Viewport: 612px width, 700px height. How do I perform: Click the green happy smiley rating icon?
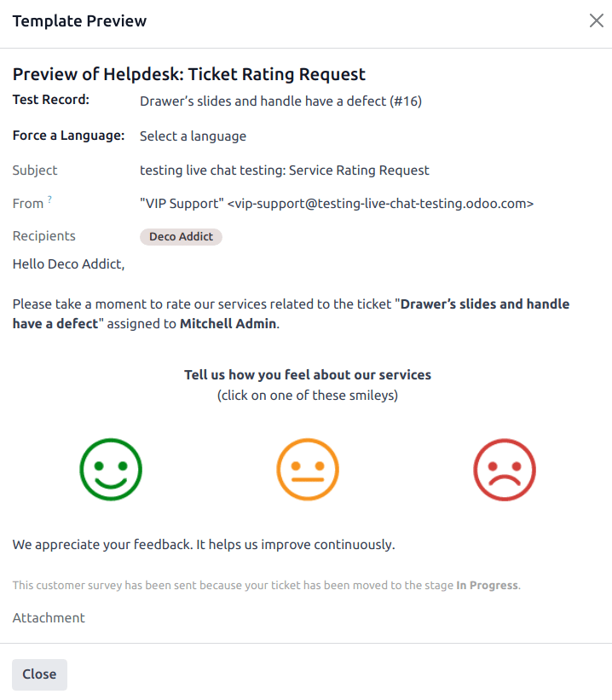(x=111, y=469)
